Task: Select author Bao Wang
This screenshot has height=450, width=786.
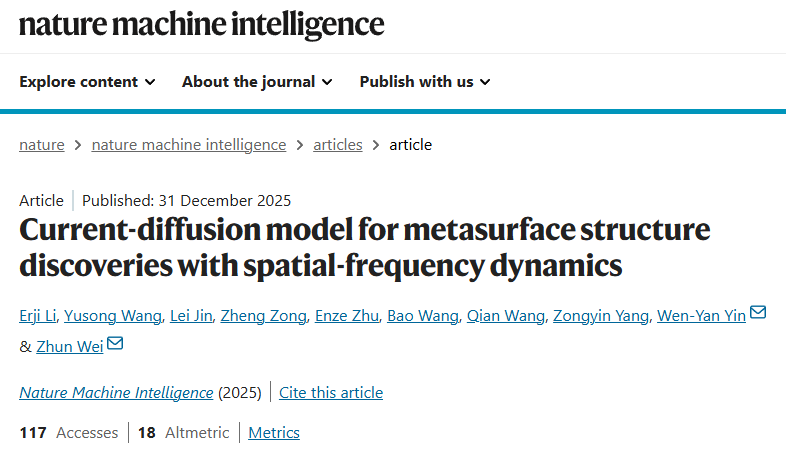Action: [423, 316]
